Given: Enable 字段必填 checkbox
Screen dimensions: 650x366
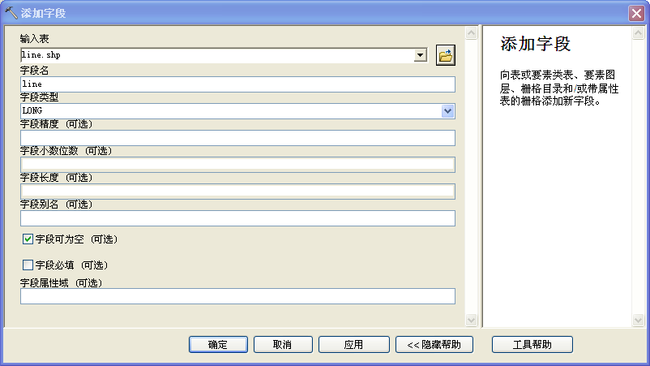Looking at the screenshot, I should pyautogui.click(x=28, y=265).
